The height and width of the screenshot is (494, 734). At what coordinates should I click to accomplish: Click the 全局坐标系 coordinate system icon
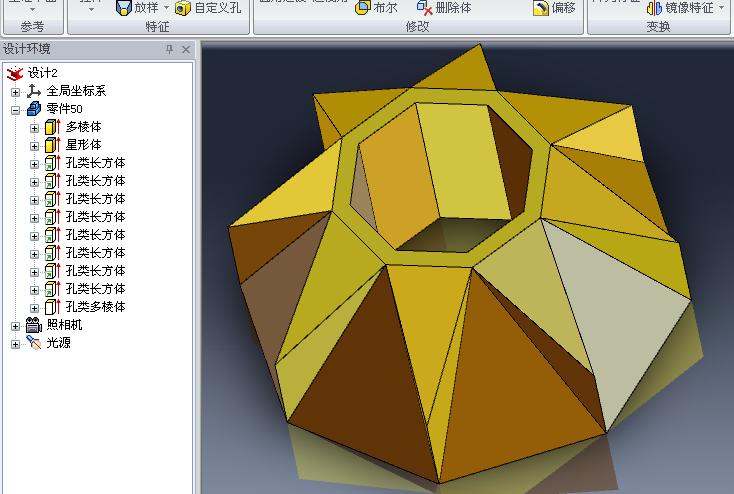click(34, 91)
